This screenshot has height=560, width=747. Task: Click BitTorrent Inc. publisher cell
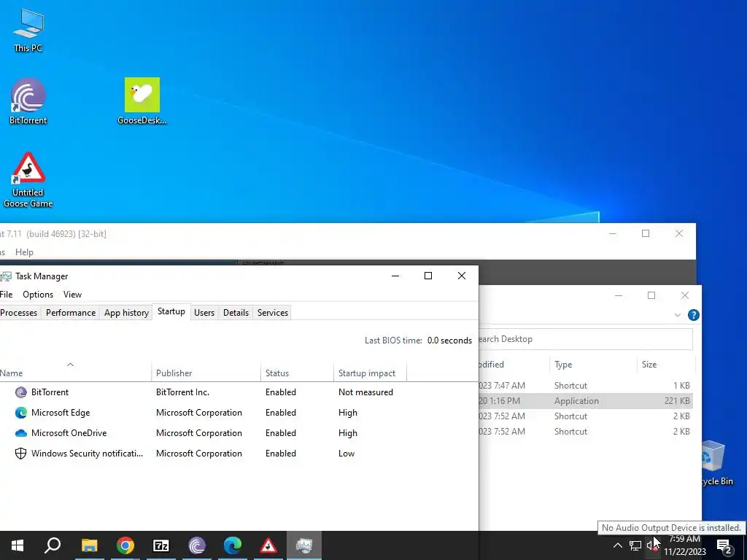[x=182, y=392]
